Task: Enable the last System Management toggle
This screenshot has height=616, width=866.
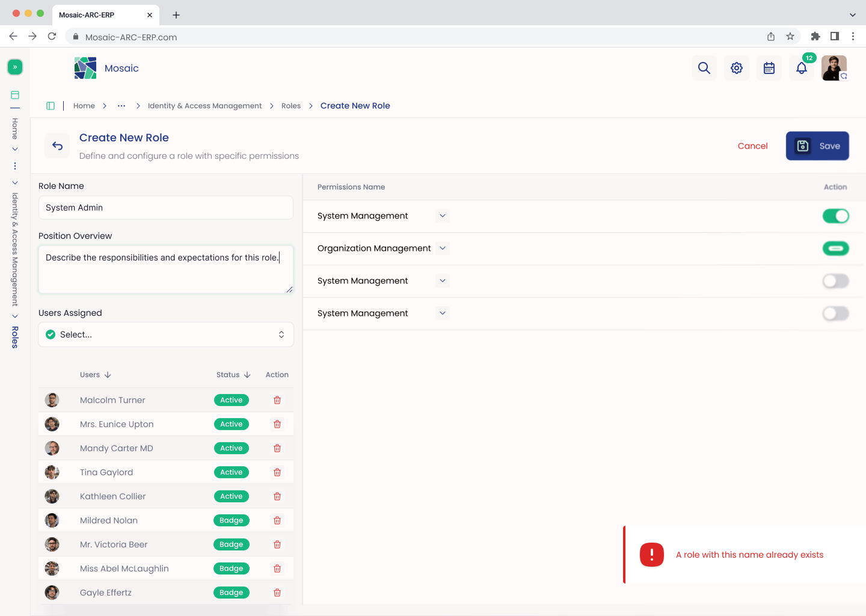Action: (836, 313)
